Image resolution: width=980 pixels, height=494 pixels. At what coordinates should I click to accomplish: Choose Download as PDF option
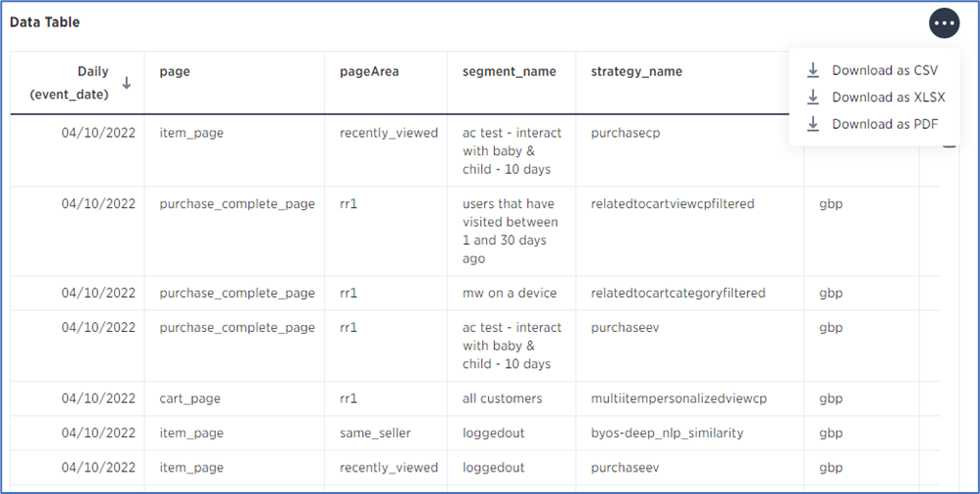[874, 124]
